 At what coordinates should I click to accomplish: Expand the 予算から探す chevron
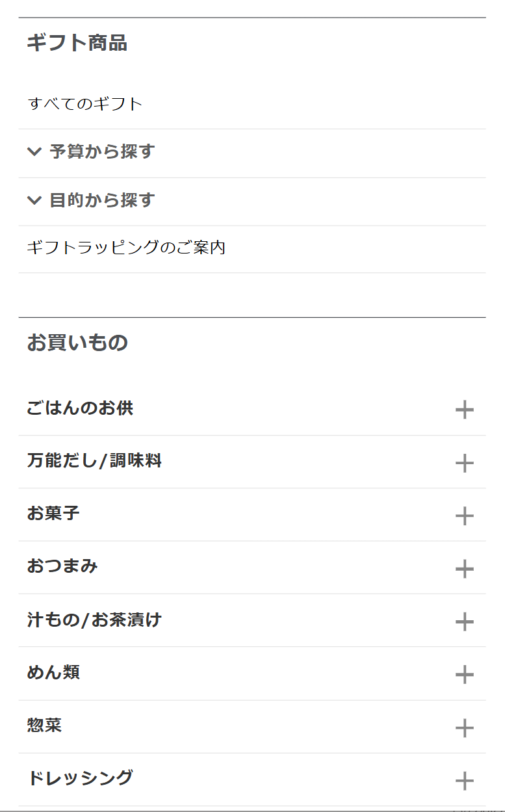pos(34,152)
